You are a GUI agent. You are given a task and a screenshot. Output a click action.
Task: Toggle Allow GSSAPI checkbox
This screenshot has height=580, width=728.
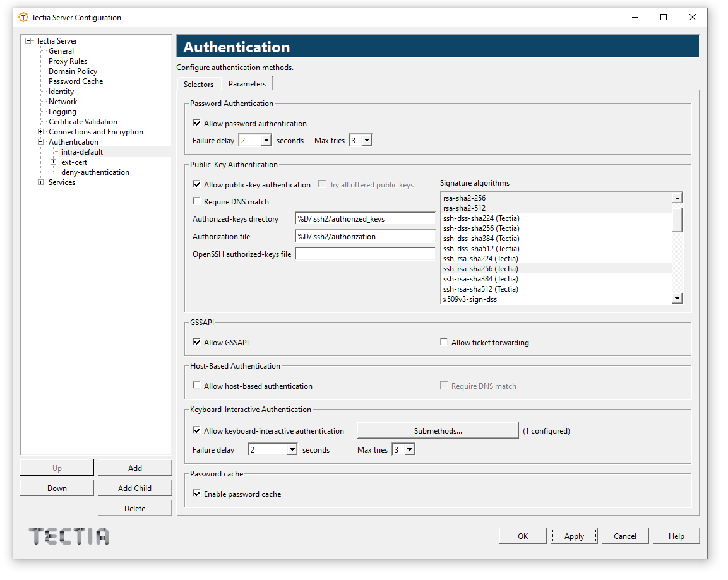click(x=196, y=342)
